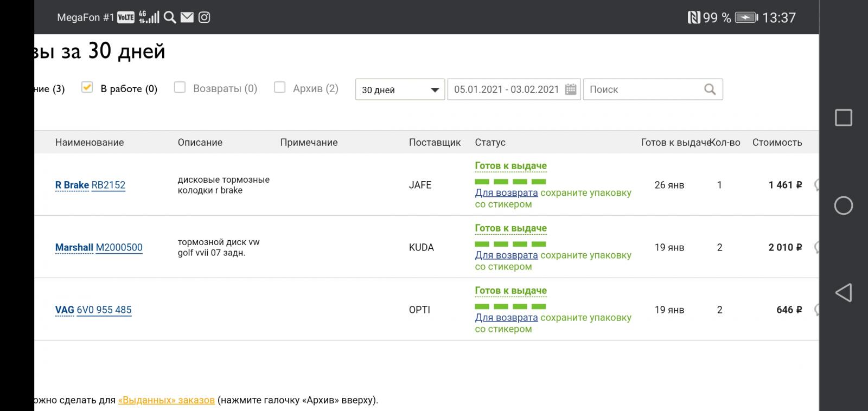Open the 6V0 955 485 part number link
The image size is (868, 411).
coord(104,310)
